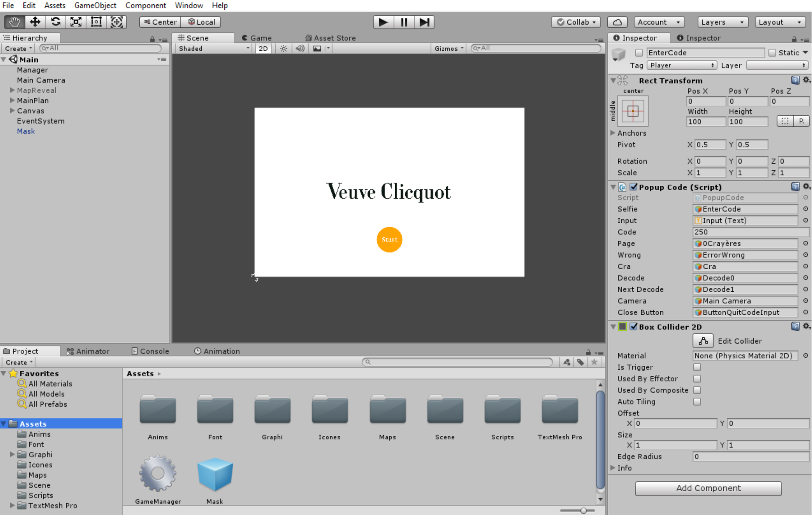Open the GameObject menu
Screen dimensions: 812x515
(x=95, y=6)
